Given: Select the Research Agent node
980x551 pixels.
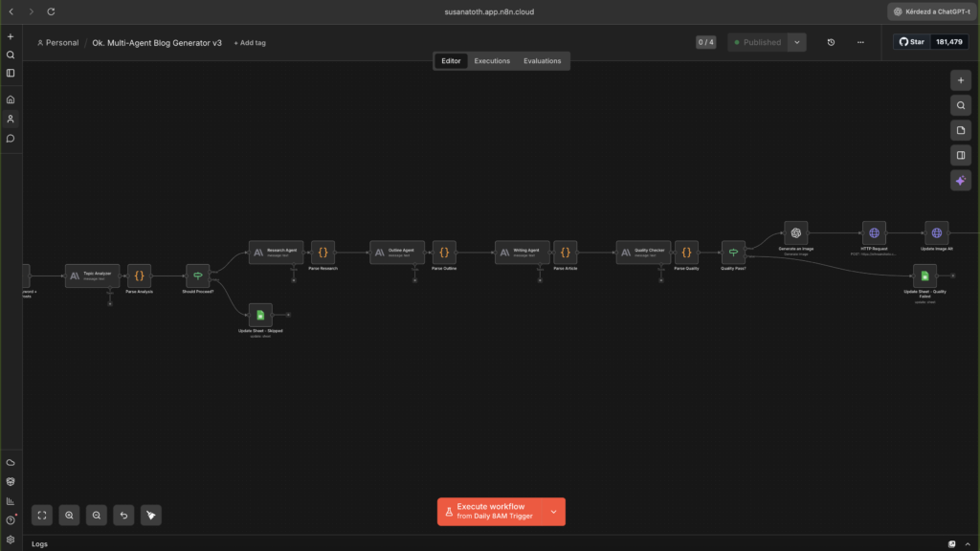Looking at the screenshot, I should coord(276,252).
